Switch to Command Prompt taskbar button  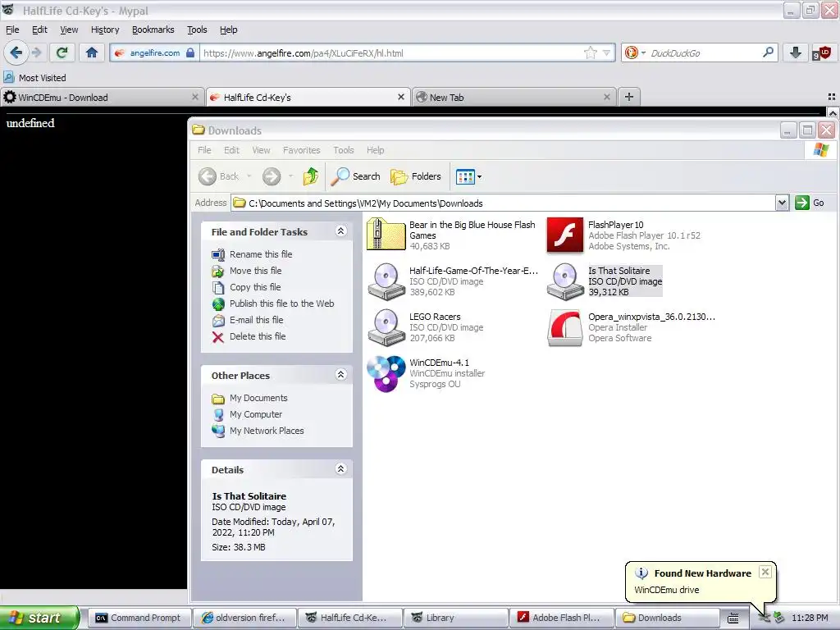pyautogui.click(x=138, y=618)
